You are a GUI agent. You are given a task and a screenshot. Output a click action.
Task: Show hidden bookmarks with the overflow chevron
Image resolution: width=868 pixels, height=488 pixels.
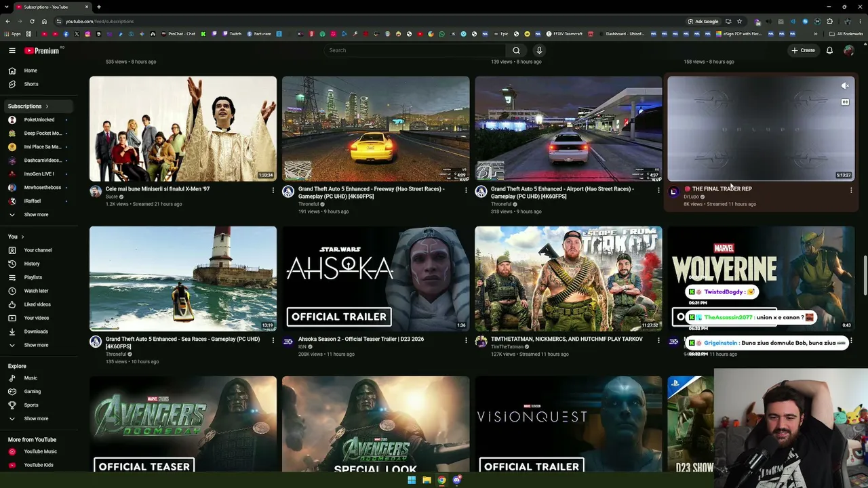[x=816, y=34]
